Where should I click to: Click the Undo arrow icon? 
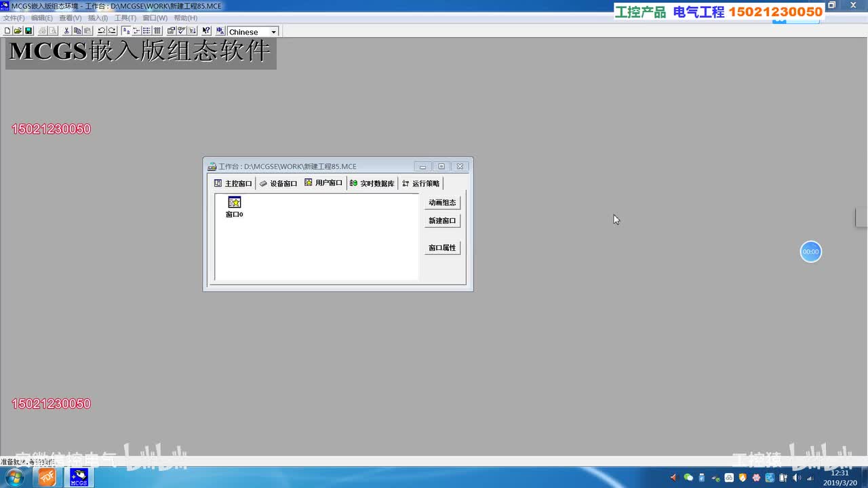(x=102, y=31)
